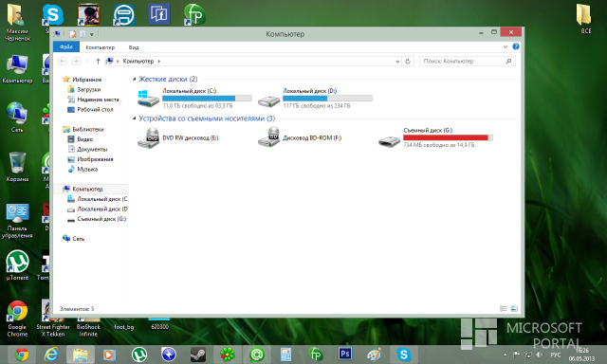Select the Дисковод BD-ROM (F:) icon
The width and height of the screenshot is (607, 364).
point(268,136)
